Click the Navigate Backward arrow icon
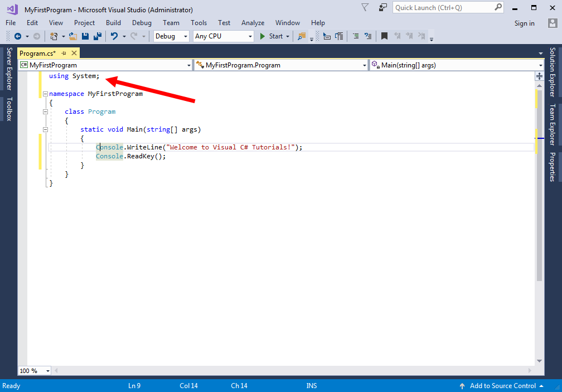This screenshot has height=392, width=562. coord(18,36)
